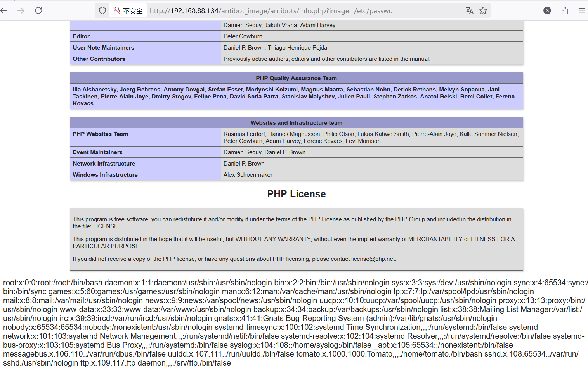Viewport: 588px width, 369px height.
Task: Open the extensions puzzle icon
Action: click(565, 10)
